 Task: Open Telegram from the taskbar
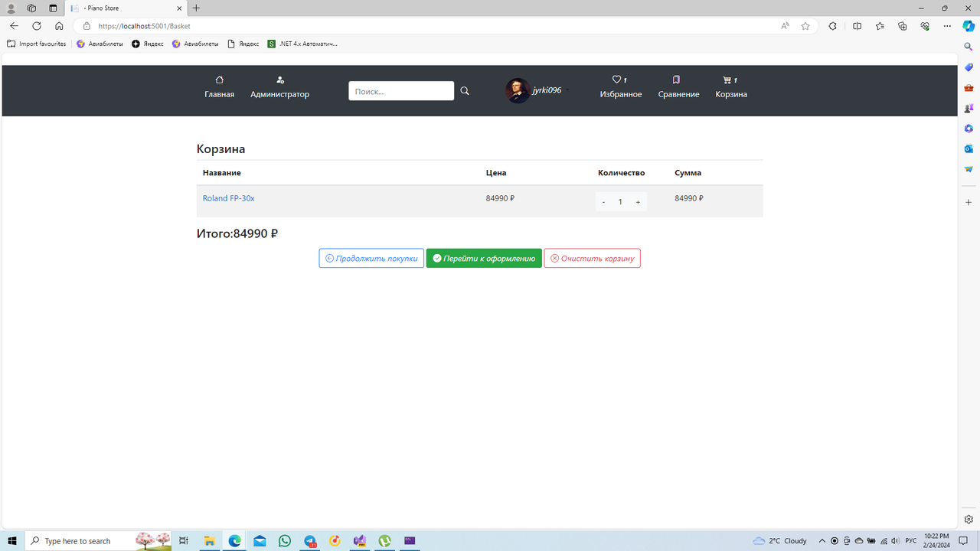point(310,541)
